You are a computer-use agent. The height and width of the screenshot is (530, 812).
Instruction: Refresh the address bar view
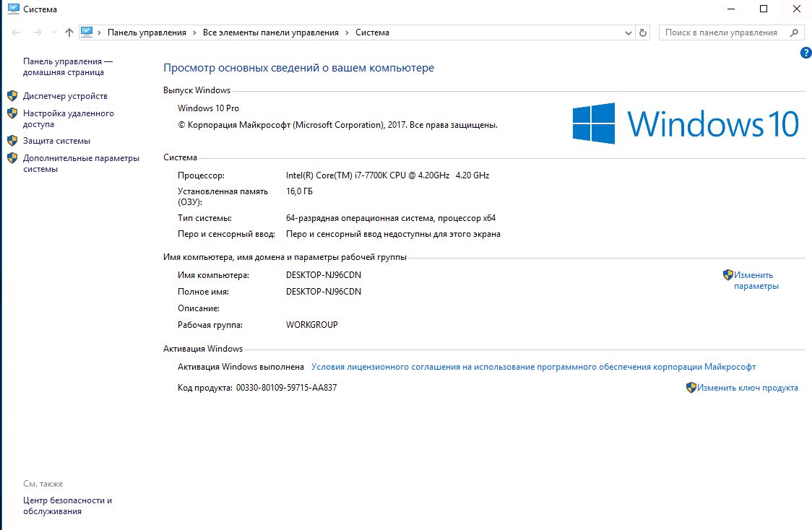click(643, 32)
